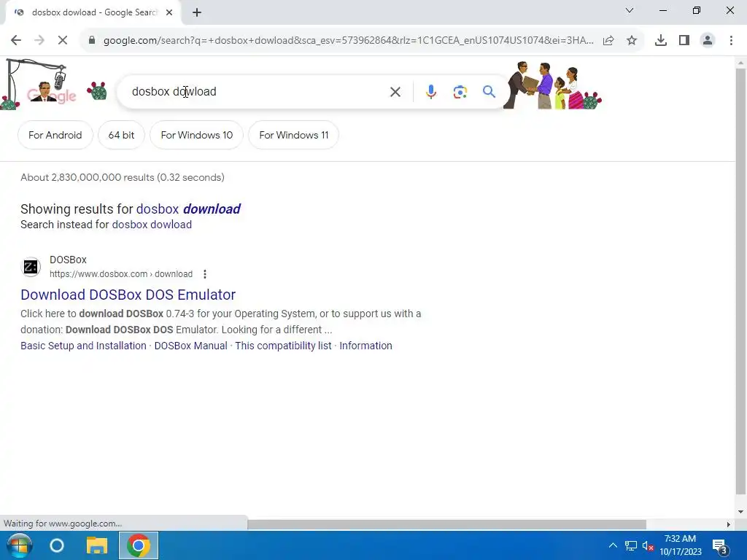The image size is (747, 560).
Task: Close the dosbox download tab
Action: point(169,13)
